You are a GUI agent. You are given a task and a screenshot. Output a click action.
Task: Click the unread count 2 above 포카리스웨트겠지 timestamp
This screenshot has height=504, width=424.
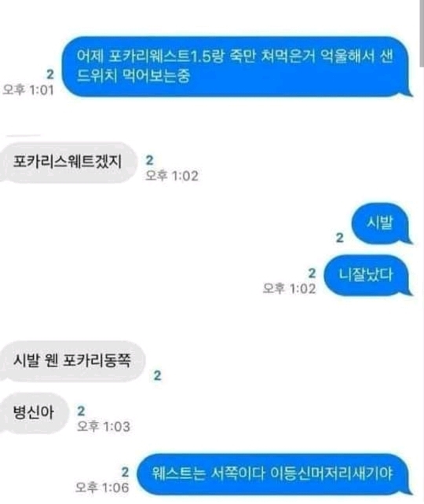149,160
